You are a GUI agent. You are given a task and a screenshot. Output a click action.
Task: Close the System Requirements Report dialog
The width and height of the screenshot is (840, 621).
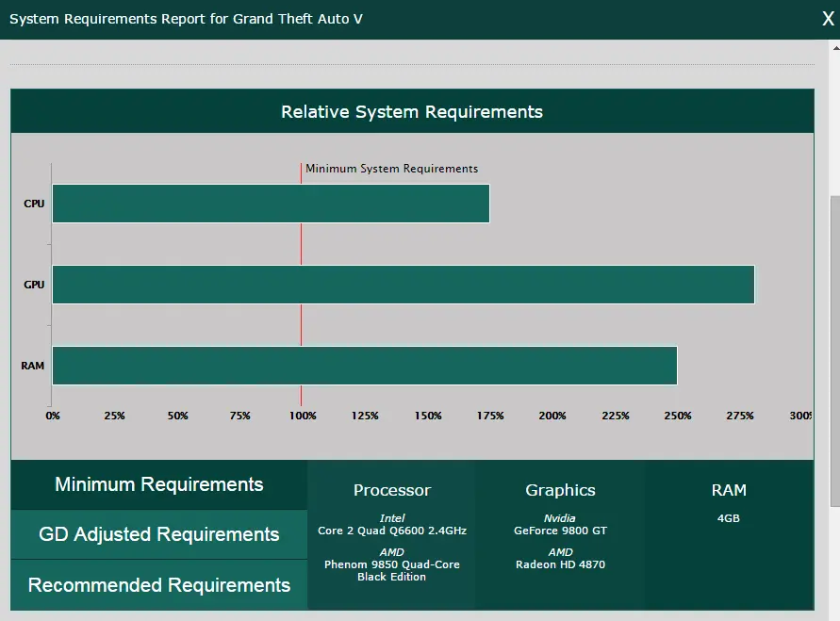pos(828,19)
